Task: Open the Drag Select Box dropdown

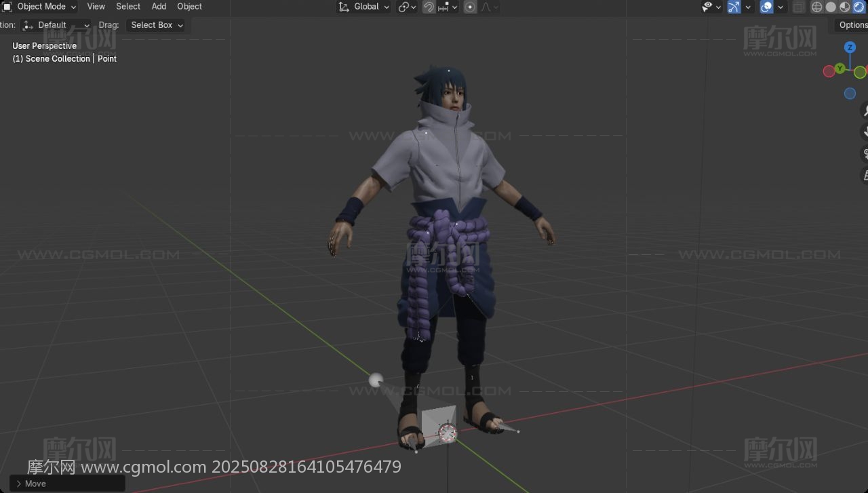Action: pos(157,25)
